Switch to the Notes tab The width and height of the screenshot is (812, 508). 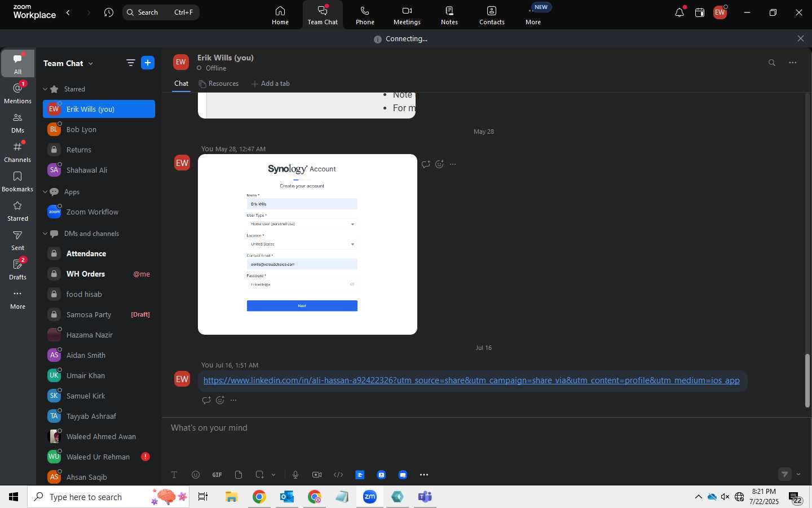(449, 15)
